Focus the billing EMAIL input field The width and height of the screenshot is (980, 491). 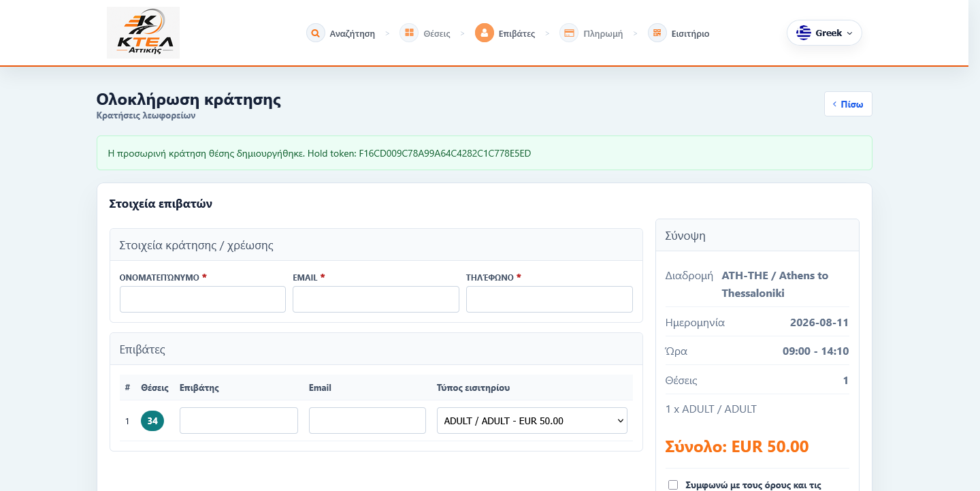pos(376,299)
